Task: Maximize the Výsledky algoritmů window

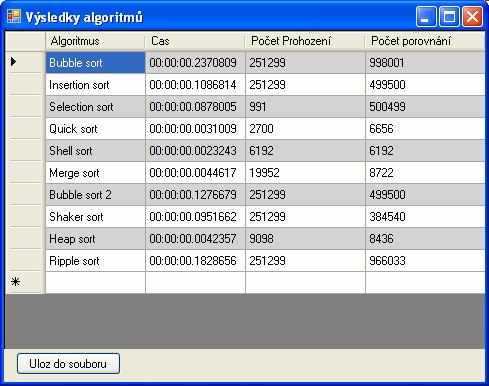Action: tap(449, 17)
